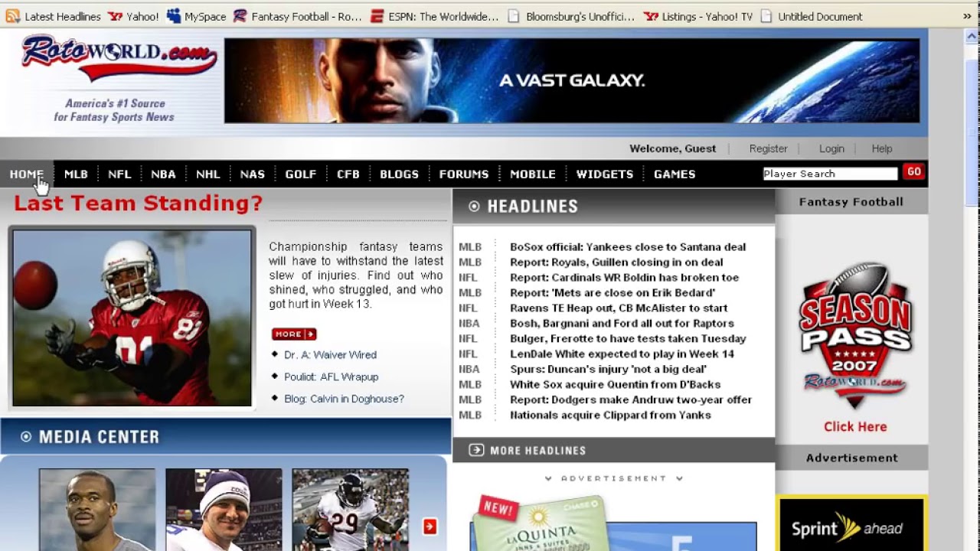Click the Login link

click(x=831, y=148)
